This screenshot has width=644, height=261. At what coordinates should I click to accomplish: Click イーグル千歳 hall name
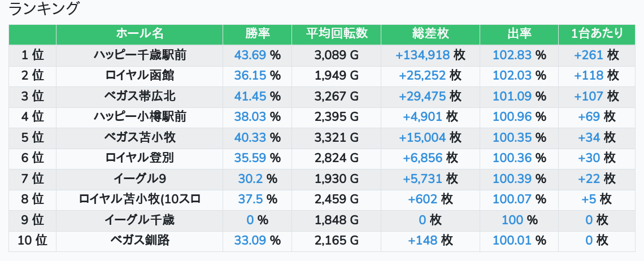point(140,220)
